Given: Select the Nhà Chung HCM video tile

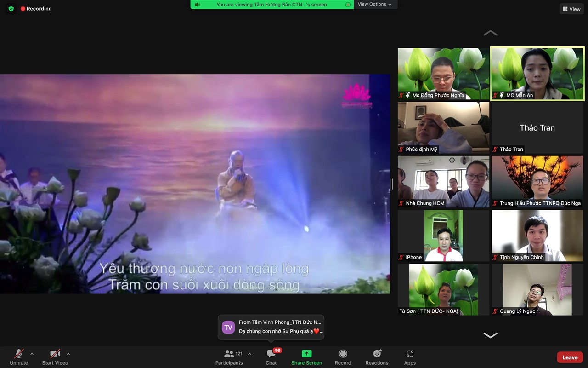Looking at the screenshot, I should (x=444, y=181).
